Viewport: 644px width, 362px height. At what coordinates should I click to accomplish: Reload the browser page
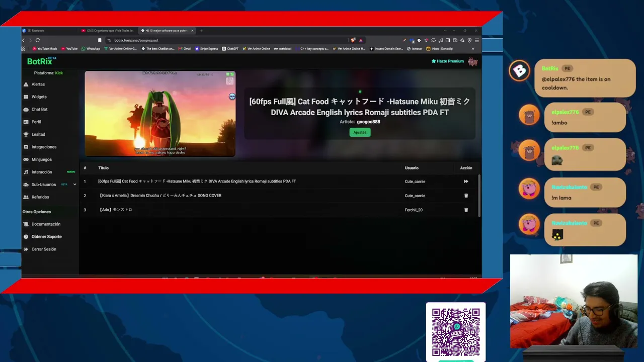(38, 40)
